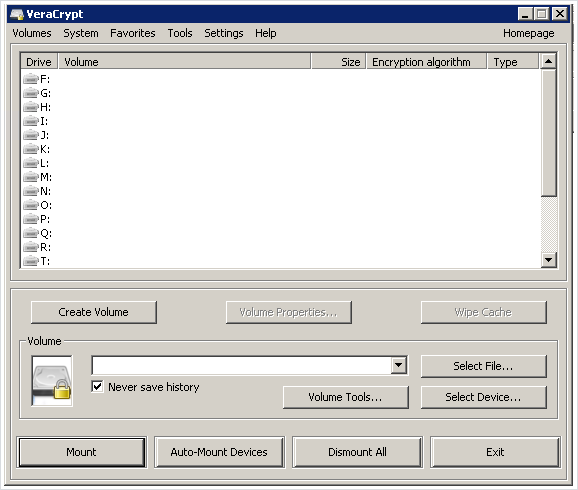
Task: Pick the M: drive slot icon
Action: 31,177
